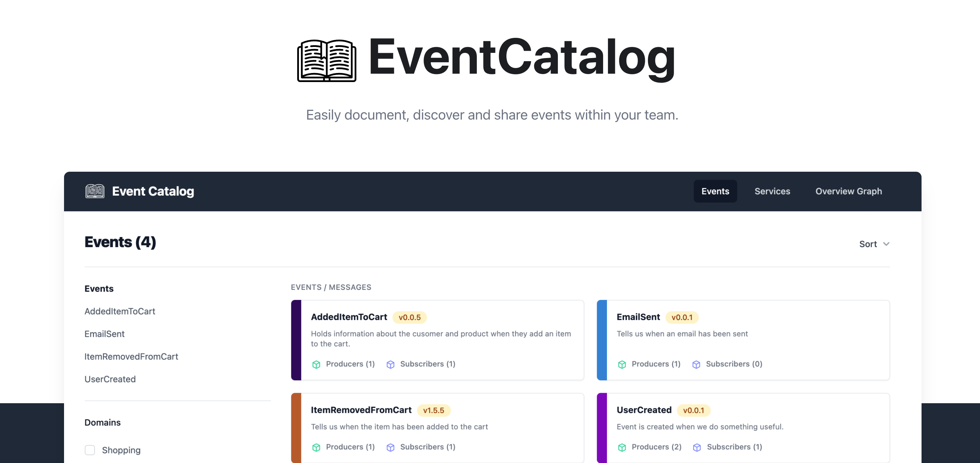Open the Events tab in navigation
Screen dimensions: 980x463
[715, 191]
